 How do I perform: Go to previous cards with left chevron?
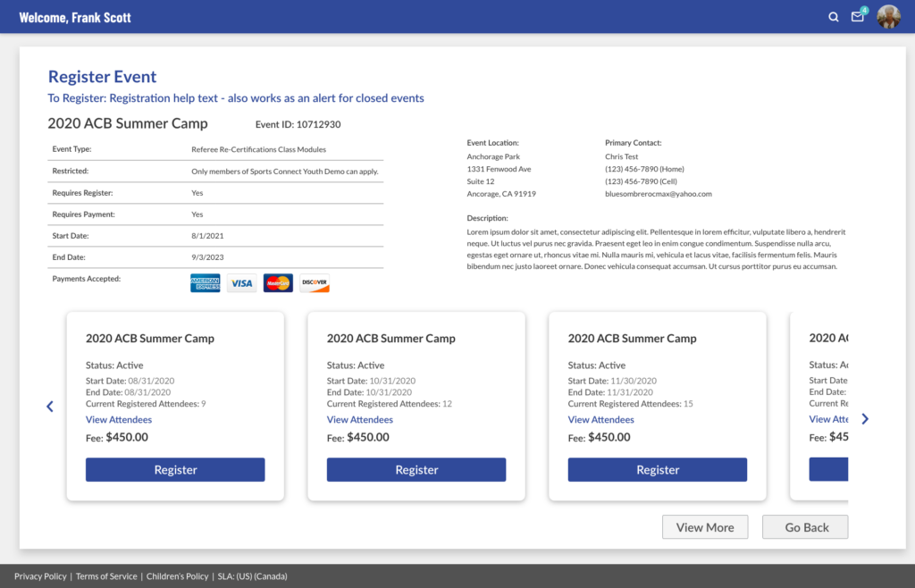pyautogui.click(x=50, y=407)
